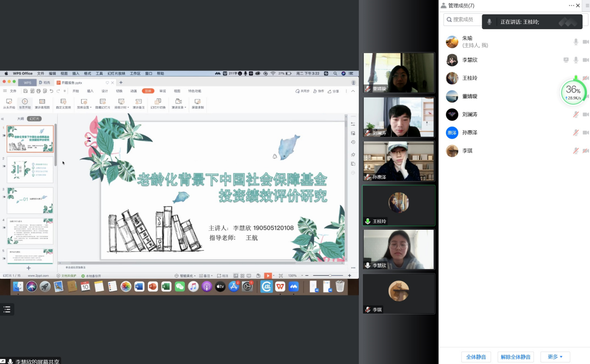Switch to the 审阅 ribbon tab
The image size is (590, 364).
[x=162, y=91]
